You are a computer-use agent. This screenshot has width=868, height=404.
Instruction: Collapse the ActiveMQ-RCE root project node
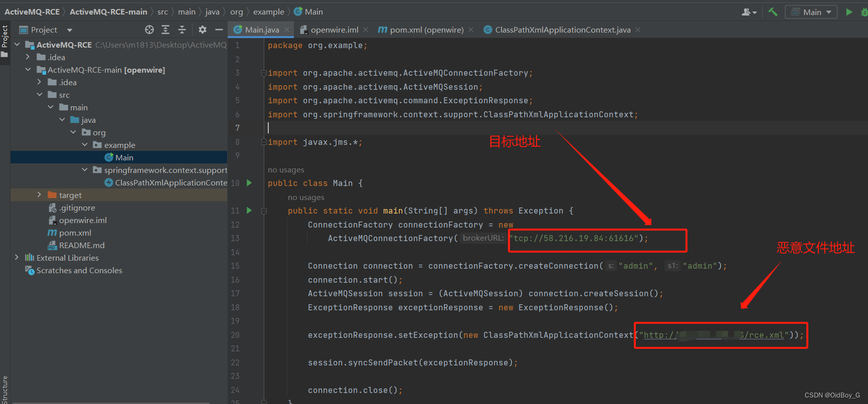click(x=18, y=45)
